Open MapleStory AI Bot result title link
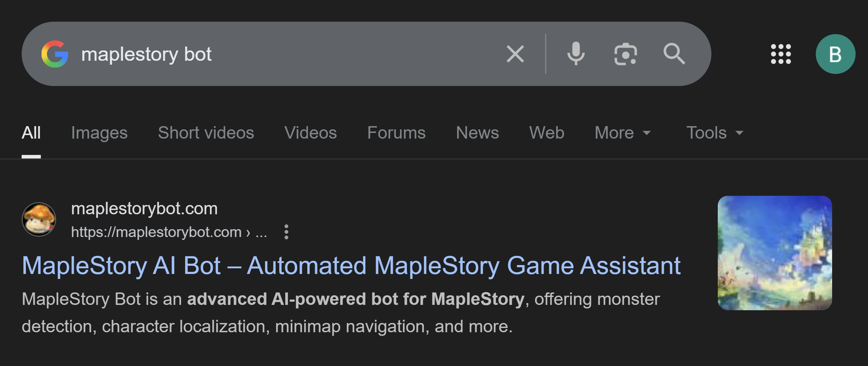 [351, 266]
